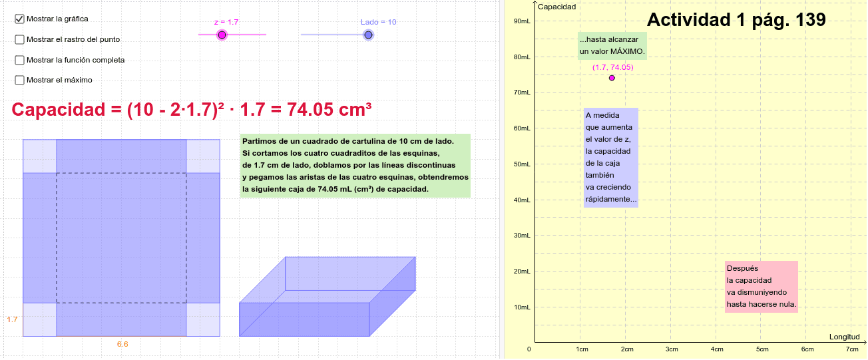Image resolution: width=868 pixels, height=360 pixels.
Task: Tick the 'Mostrar el máximo' checkbox
Action: point(19,80)
